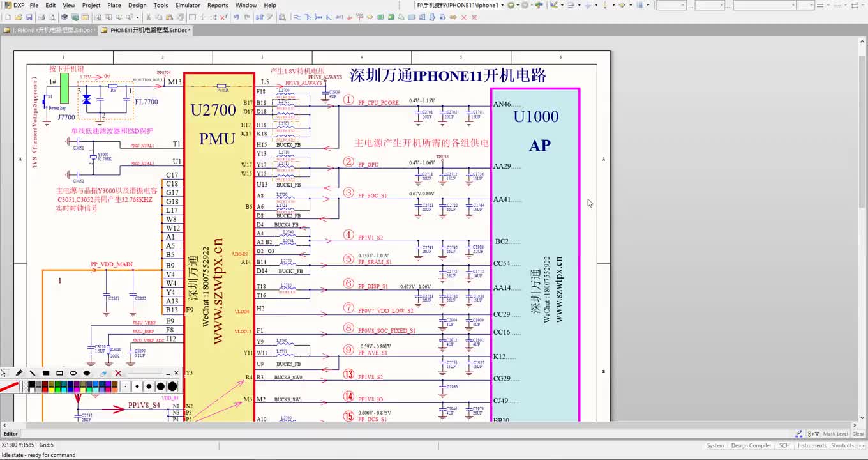The height and width of the screenshot is (460, 868).
Task: Expand the first empty combo box in toolbar
Action: 683,5
